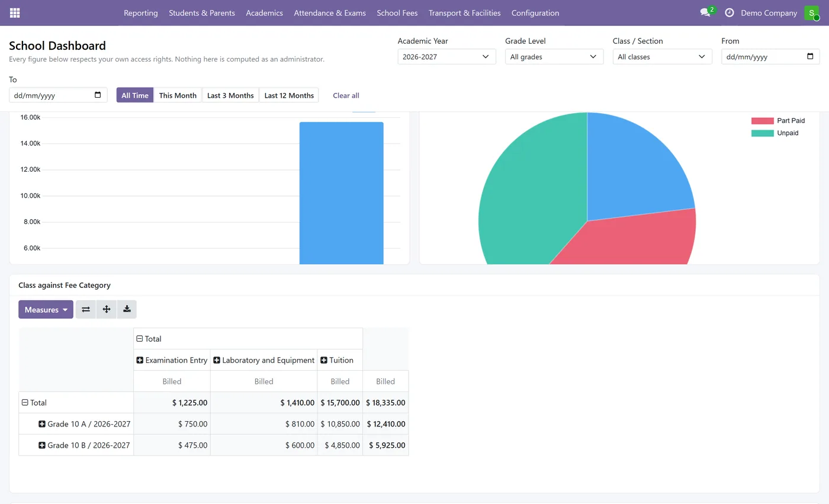Screen dimensions: 829x504
Task: Open the conversations chat icon
Action: 705,12
